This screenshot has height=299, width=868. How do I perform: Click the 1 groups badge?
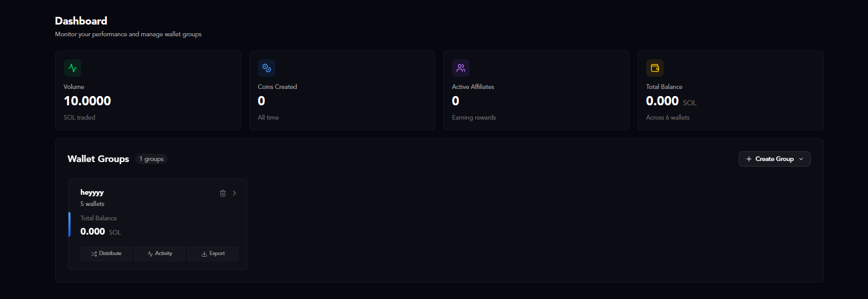pyautogui.click(x=151, y=159)
